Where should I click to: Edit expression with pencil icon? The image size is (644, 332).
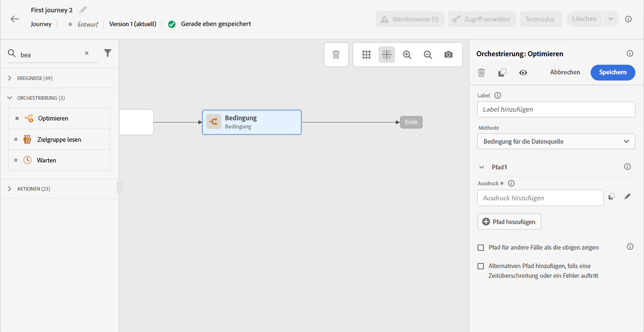pos(627,197)
